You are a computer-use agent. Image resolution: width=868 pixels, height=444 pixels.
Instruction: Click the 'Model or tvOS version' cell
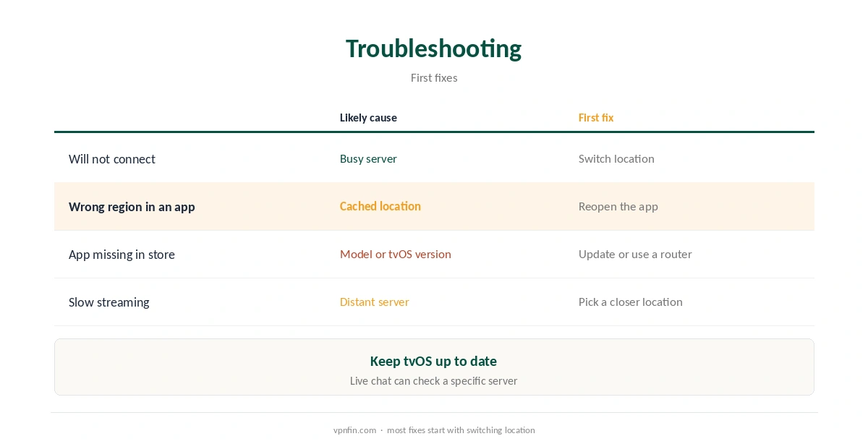tap(396, 255)
